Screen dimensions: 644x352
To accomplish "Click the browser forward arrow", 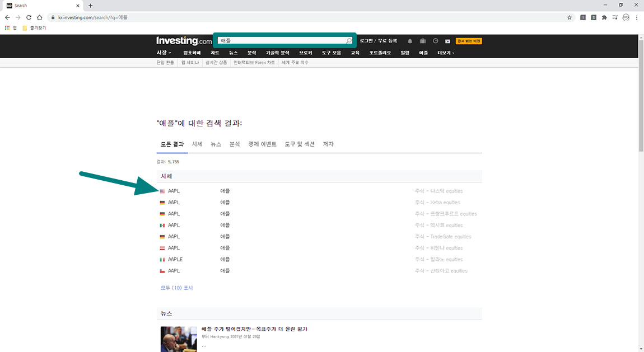I will pos(18,18).
